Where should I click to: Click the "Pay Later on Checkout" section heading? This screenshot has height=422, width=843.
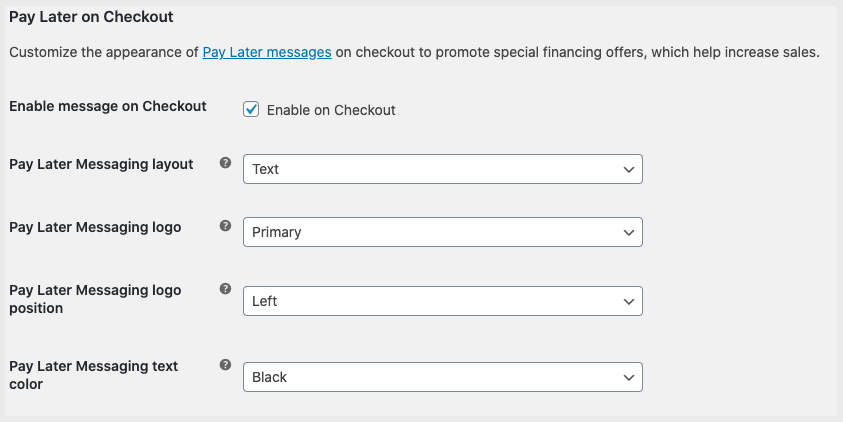point(91,16)
